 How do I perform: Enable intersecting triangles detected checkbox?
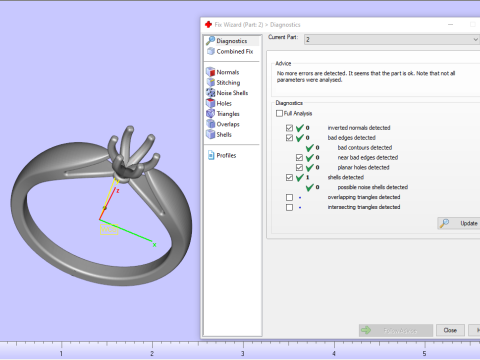289,207
